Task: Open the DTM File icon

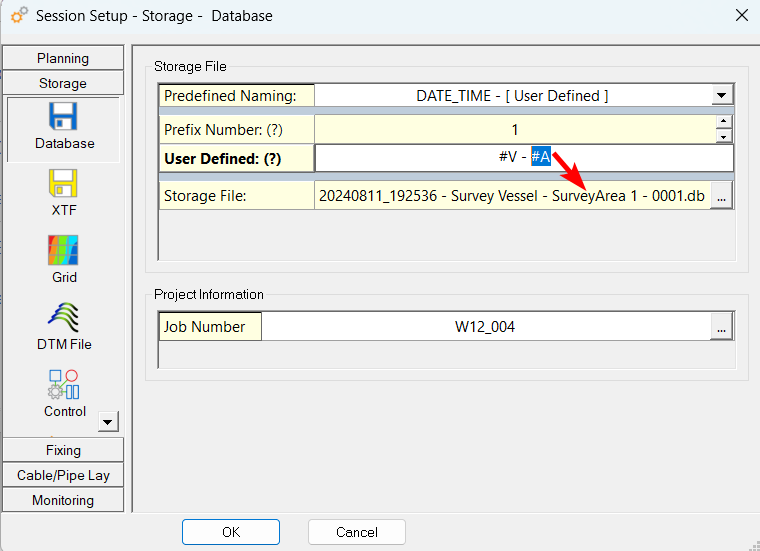Action: tap(64, 318)
